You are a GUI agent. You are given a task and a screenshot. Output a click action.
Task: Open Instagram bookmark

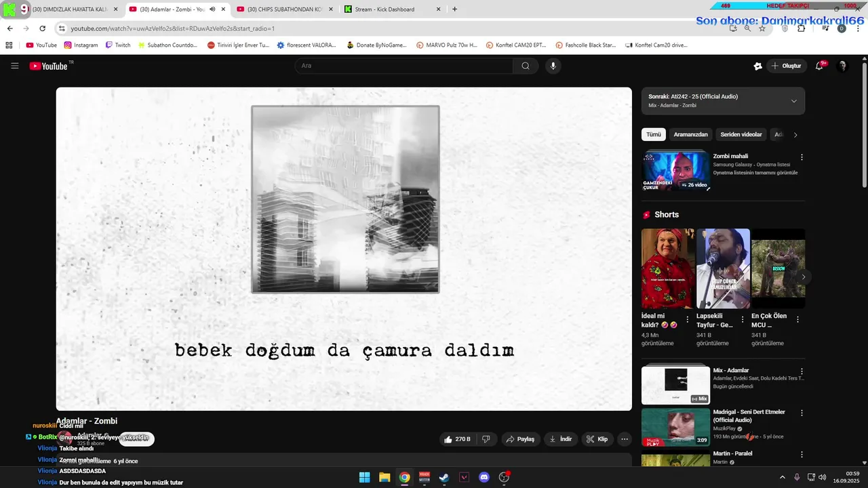tap(81, 45)
